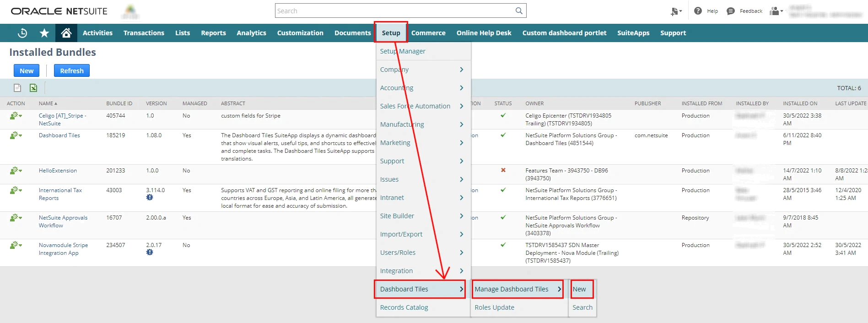Click the export to Excel icon
The height and width of the screenshot is (323, 868).
click(33, 88)
